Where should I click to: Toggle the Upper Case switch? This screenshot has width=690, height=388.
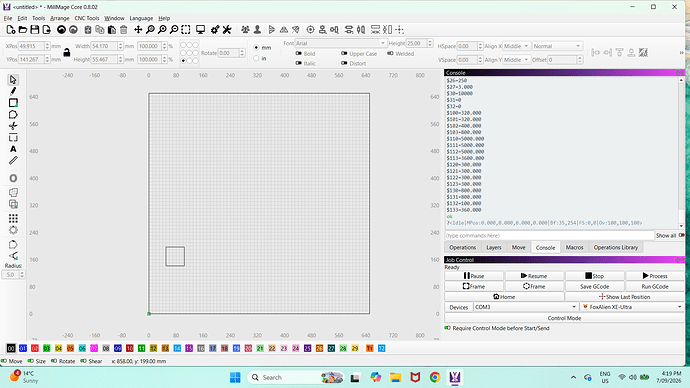pos(344,53)
